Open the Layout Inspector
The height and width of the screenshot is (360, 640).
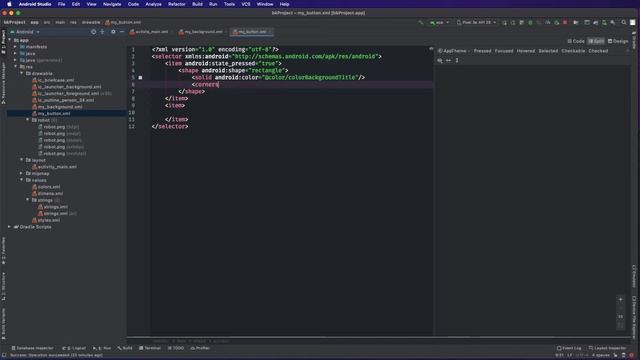point(607,348)
